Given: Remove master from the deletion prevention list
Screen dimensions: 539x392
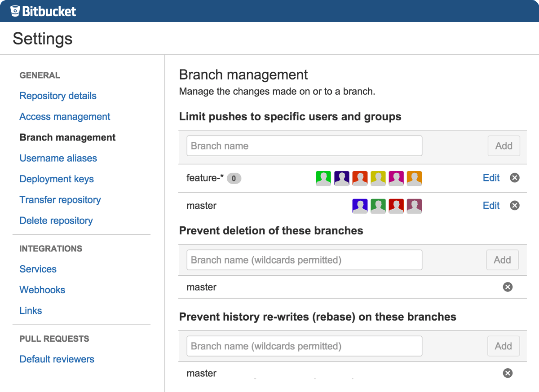Looking at the screenshot, I should (508, 286).
